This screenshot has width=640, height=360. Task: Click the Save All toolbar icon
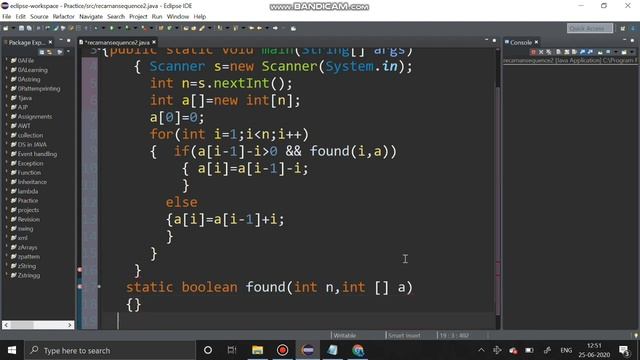point(29,28)
